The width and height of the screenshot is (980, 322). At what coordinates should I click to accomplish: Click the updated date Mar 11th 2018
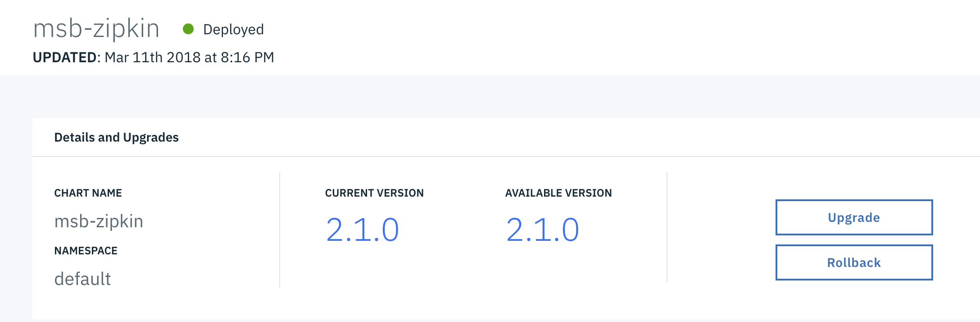coord(153,57)
